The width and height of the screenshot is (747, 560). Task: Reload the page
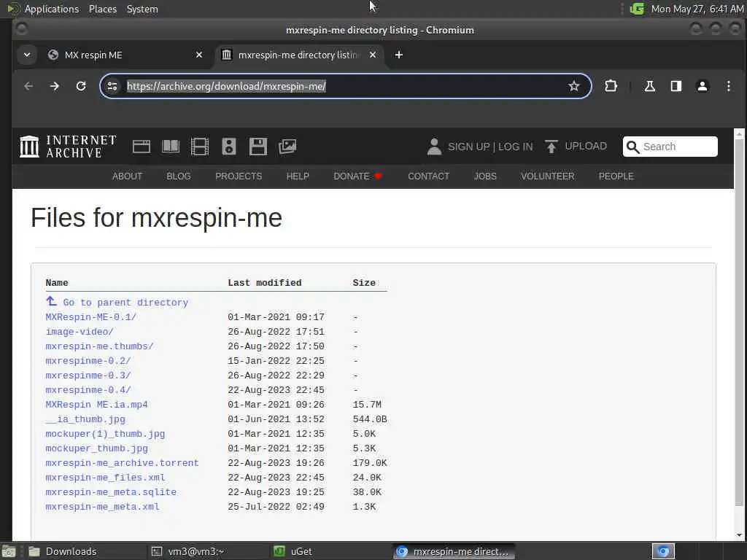[81, 86]
